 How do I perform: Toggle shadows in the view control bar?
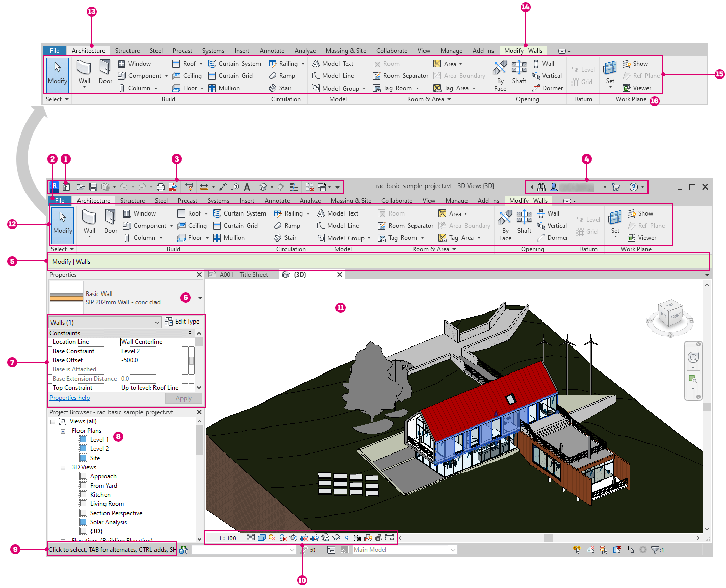pyautogui.click(x=270, y=538)
